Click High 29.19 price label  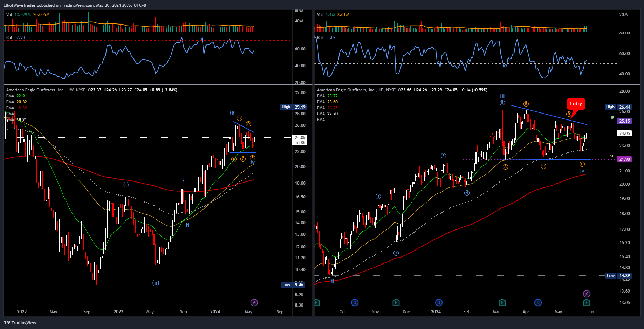coord(294,107)
